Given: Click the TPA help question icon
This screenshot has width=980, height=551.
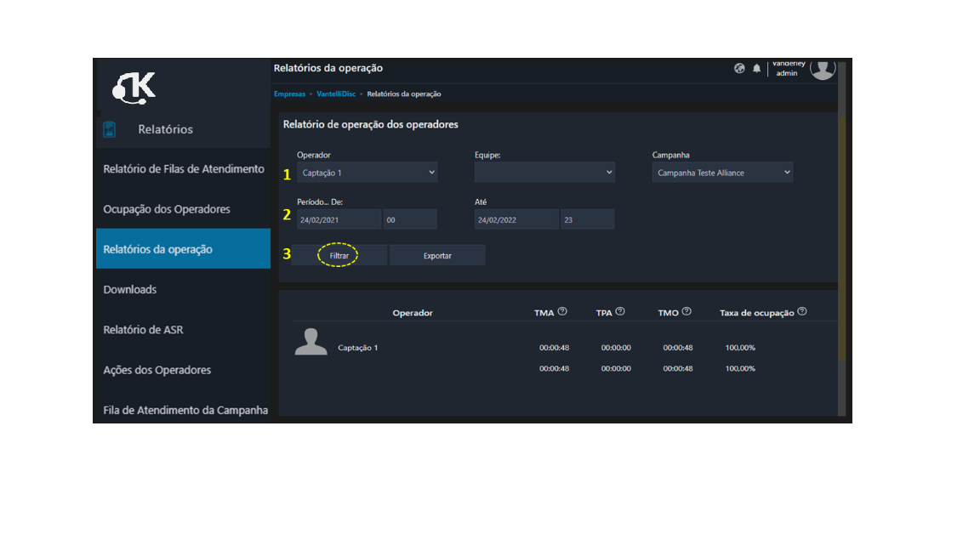Looking at the screenshot, I should click(x=620, y=311).
